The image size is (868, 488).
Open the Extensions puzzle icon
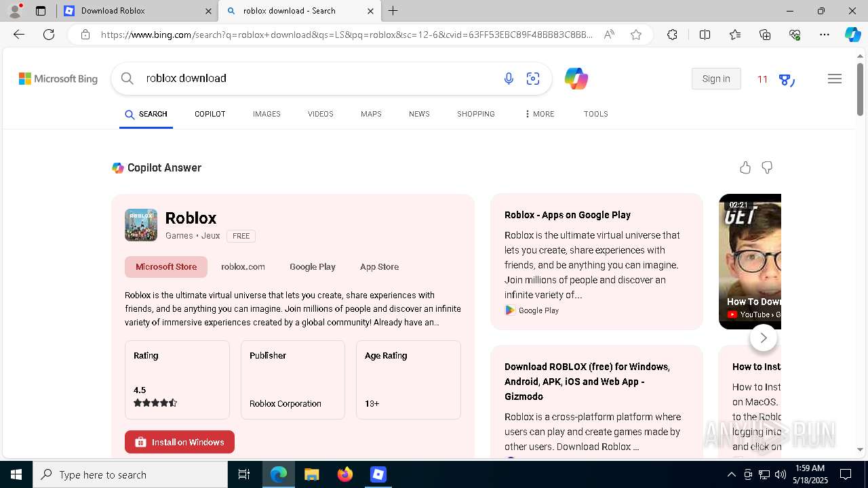point(672,35)
